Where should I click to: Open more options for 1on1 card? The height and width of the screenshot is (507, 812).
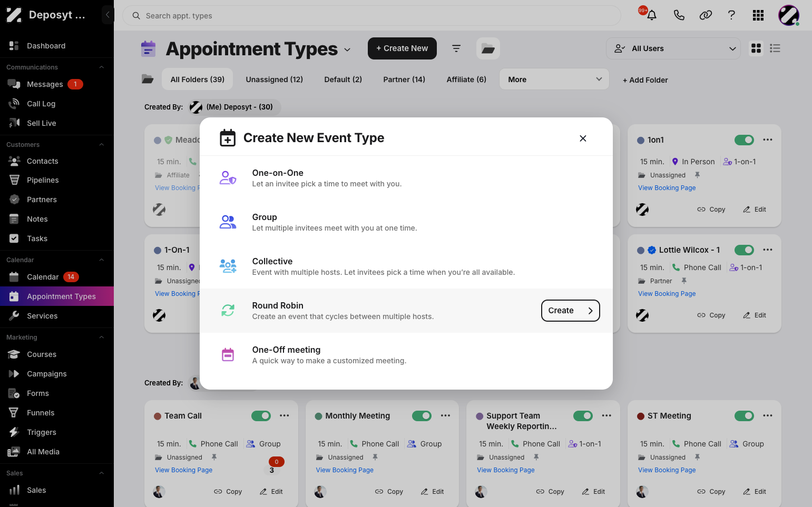768,140
